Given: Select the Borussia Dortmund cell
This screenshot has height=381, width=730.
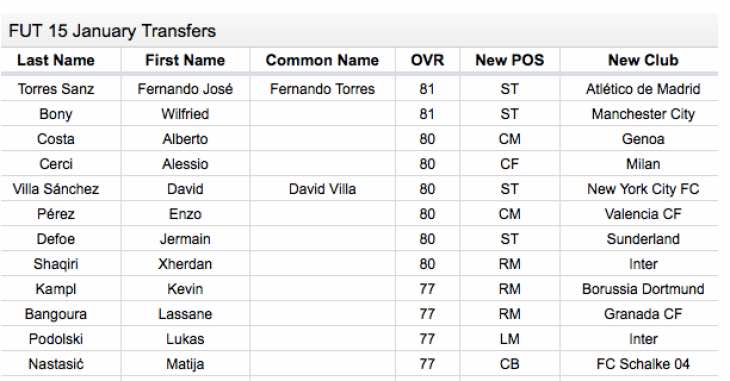Looking at the screenshot, I should click(x=643, y=289).
